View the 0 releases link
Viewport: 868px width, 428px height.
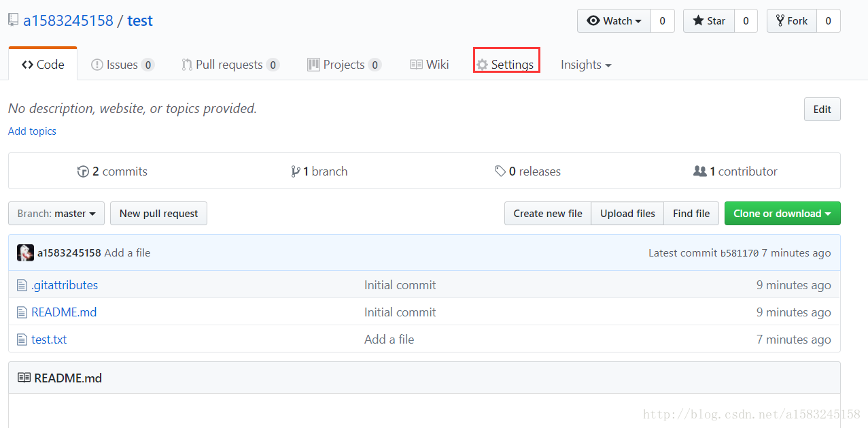[x=527, y=171]
